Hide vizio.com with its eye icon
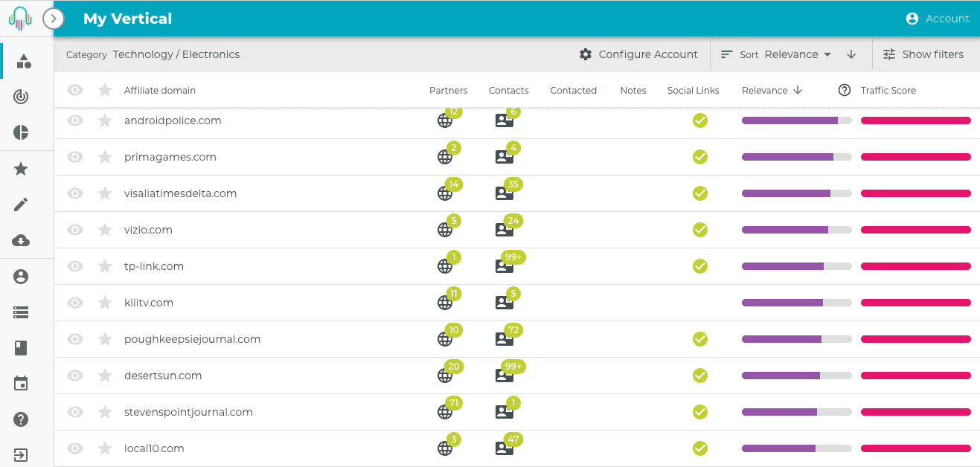 [75, 230]
